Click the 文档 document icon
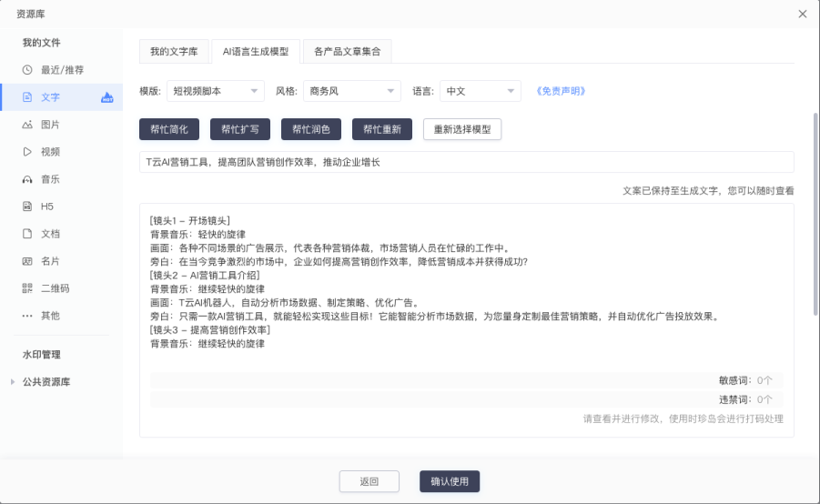The width and height of the screenshot is (820, 504). click(x=27, y=234)
